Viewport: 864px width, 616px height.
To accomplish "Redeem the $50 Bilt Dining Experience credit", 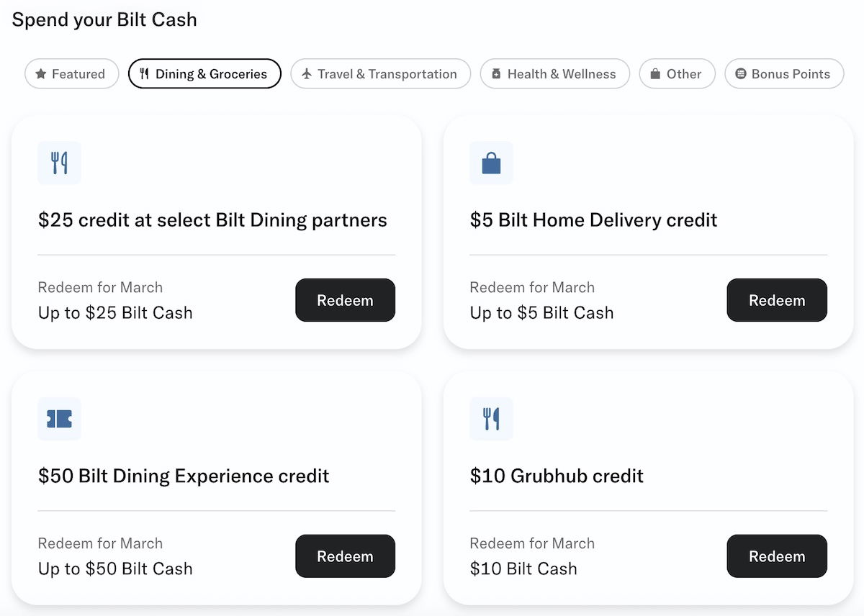I will point(345,556).
